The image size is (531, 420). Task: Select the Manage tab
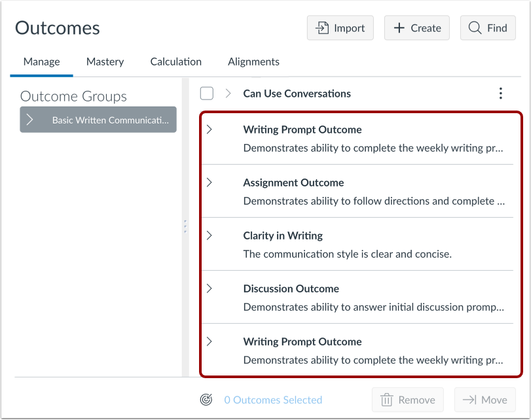pos(41,61)
